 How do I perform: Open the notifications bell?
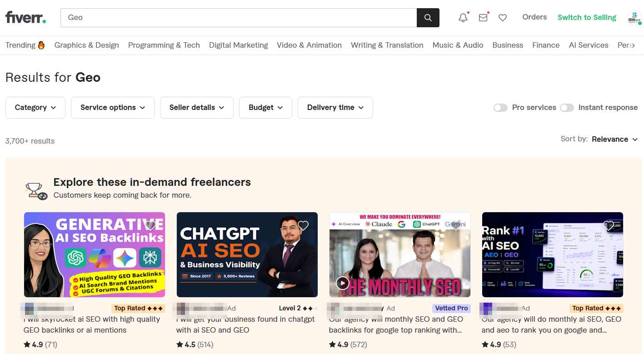(463, 18)
